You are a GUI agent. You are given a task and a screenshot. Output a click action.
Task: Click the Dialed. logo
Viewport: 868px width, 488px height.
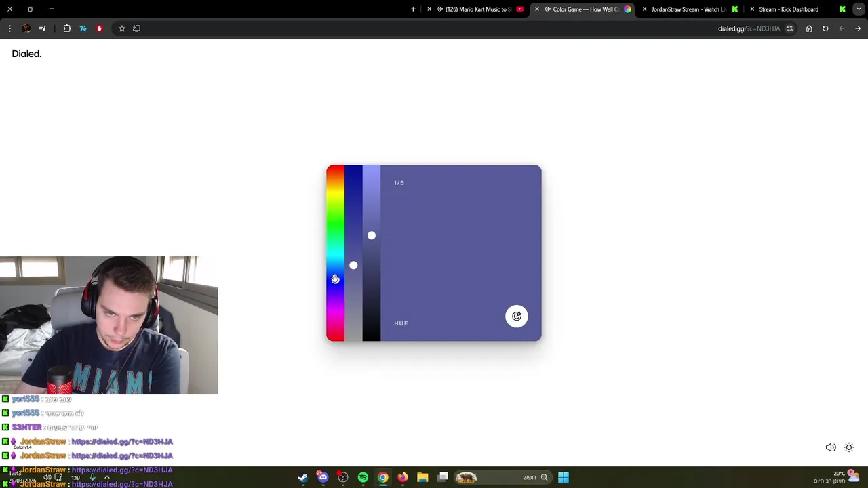pos(26,54)
